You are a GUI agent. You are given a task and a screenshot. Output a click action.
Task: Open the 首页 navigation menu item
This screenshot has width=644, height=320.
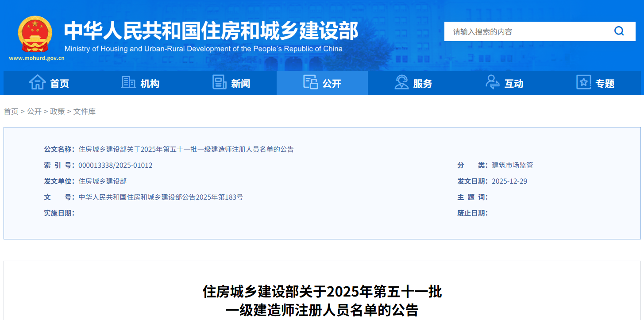[x=60, y=84]
